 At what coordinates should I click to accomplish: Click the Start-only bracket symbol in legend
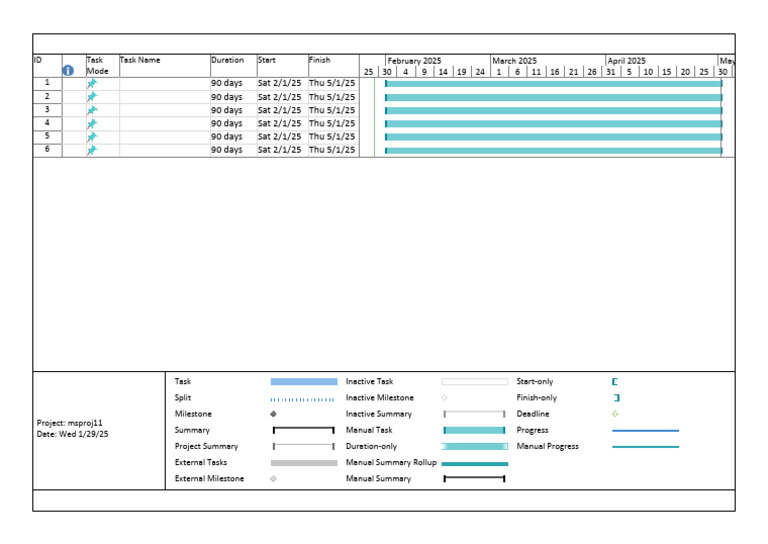[615, 381]
